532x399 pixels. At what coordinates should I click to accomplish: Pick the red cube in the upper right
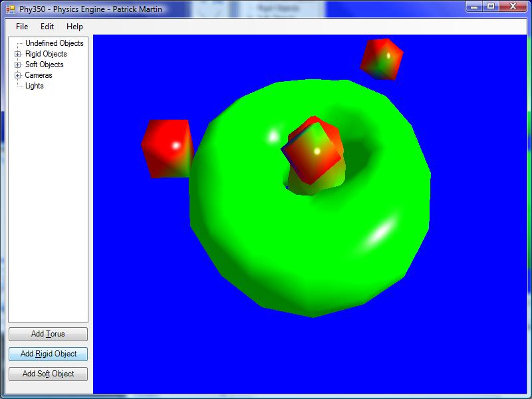pyautogui.click(x=382, y=59)
